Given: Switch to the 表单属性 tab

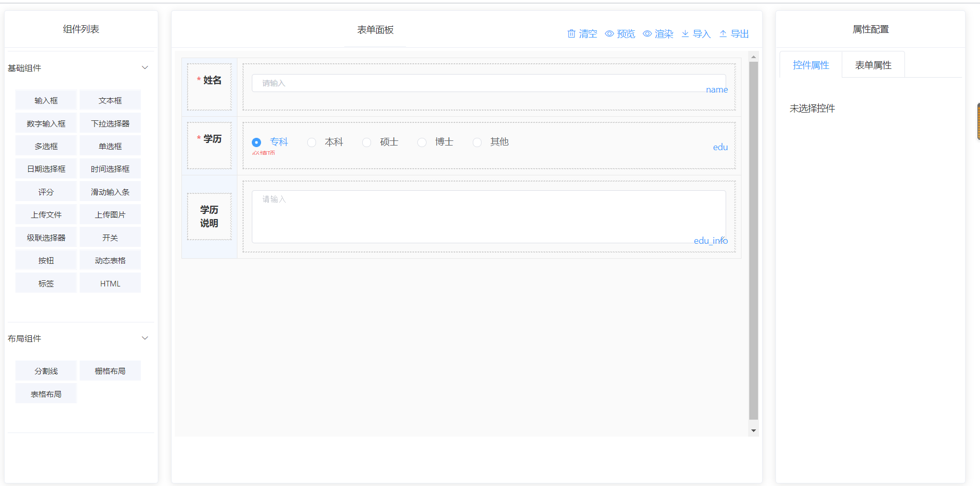Looking at the screenshot, I should [x=873, y=65].
